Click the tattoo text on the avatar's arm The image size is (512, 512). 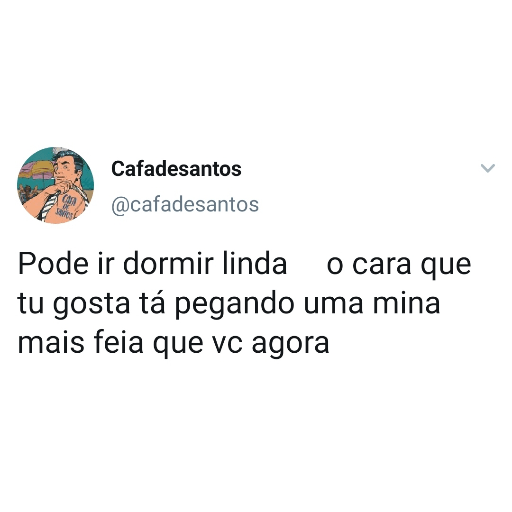[x=66, y=207]
